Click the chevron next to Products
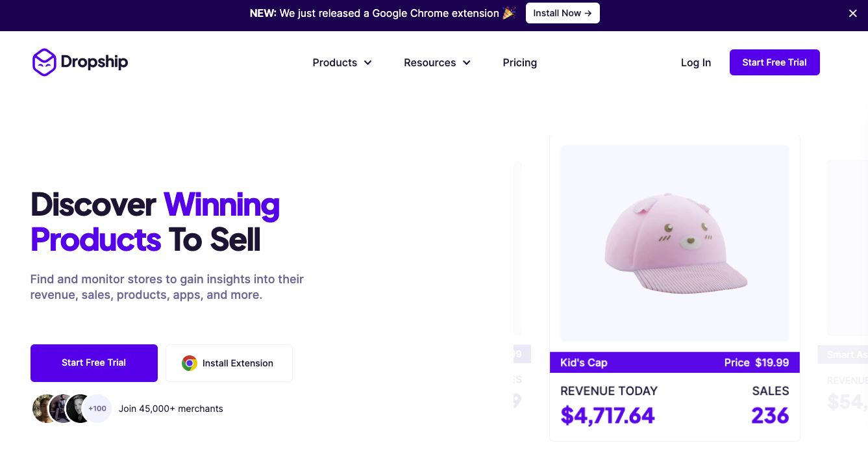This screenshot has width=868, height=471. tap(368, 62)
